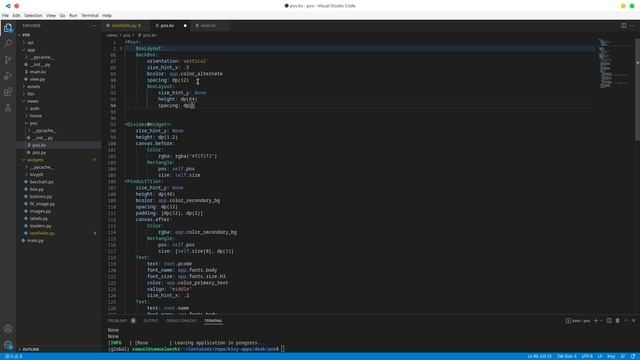Collapse the views folder

(x=24, y=101)
